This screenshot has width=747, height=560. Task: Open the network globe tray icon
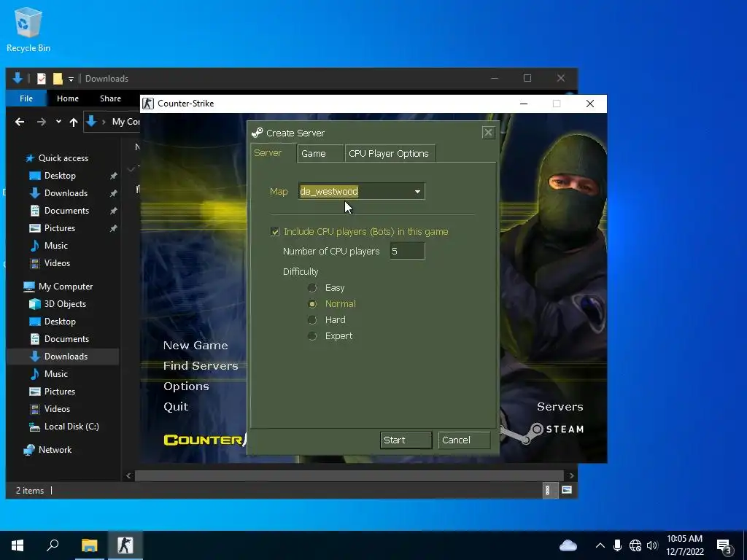(635, 545)
